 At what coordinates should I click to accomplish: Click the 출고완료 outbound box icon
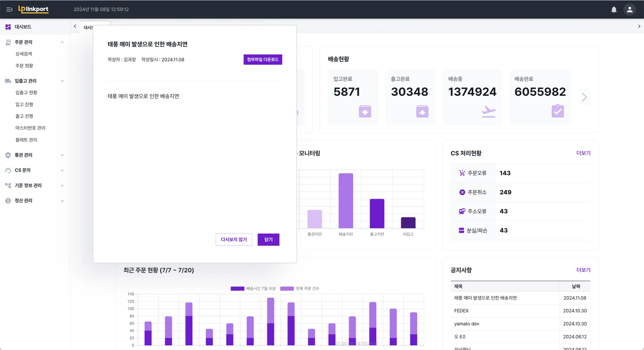click(x=422, y=112)
